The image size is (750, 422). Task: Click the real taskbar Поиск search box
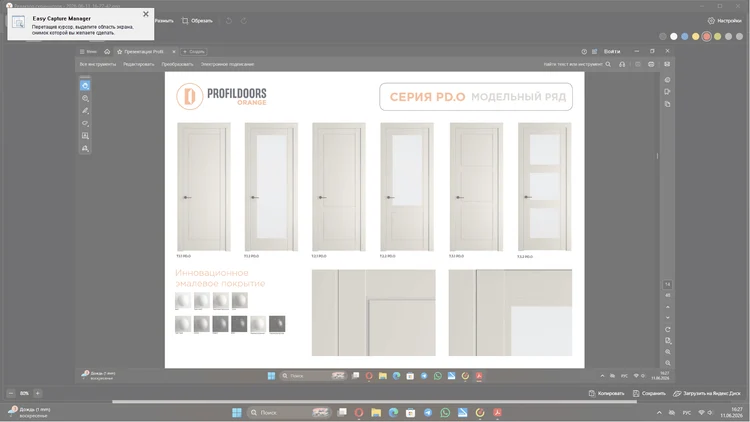pos(289,412)
